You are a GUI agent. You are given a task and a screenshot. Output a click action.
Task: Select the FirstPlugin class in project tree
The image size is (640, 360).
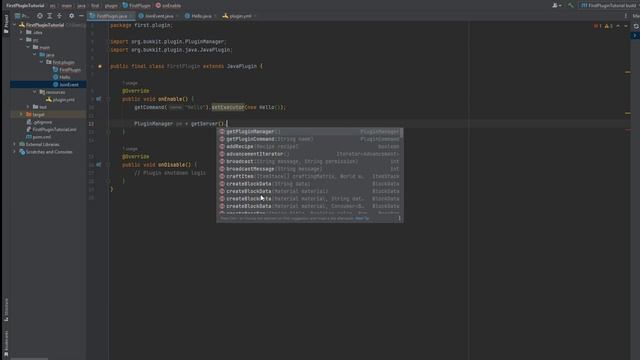pos(67,70)
